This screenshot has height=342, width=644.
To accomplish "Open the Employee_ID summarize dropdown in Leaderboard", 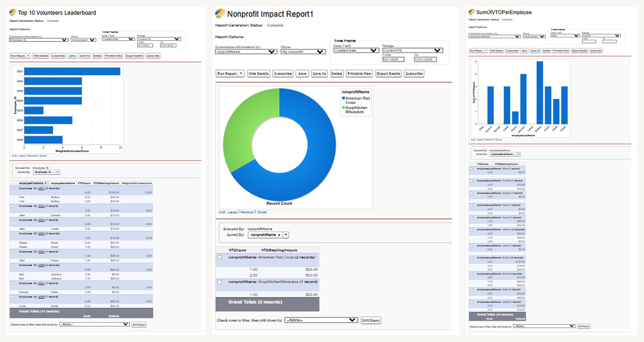I will pos(39,40).
